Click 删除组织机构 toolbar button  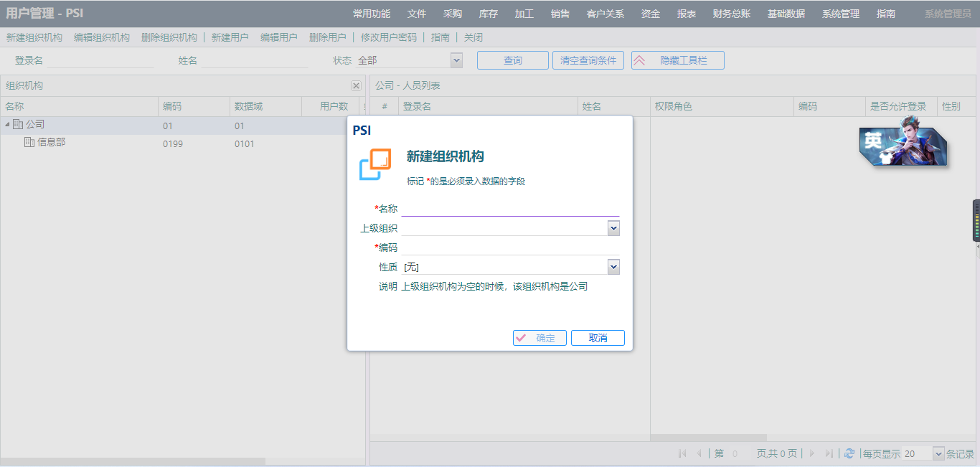click(169, 37)
